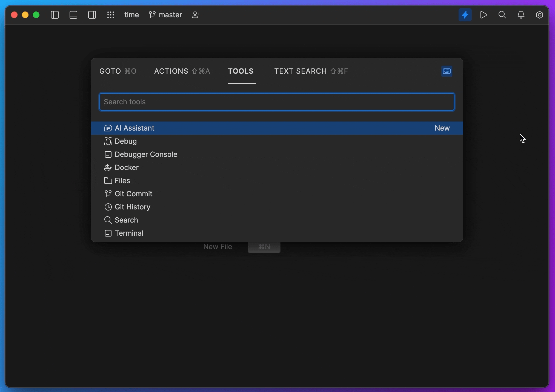Open the Debugger Console tool
The width and height of the screenshot is (555, 392).
coord(277,154)
